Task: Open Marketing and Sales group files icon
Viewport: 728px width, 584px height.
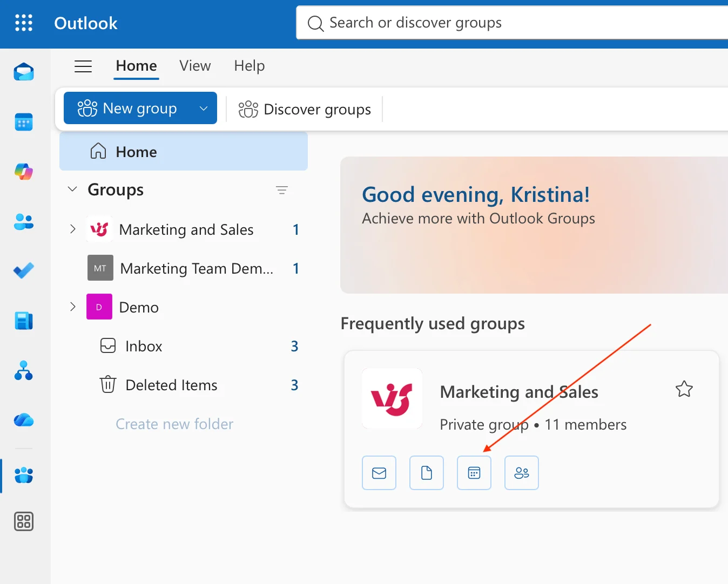Action: click(427, 473)
